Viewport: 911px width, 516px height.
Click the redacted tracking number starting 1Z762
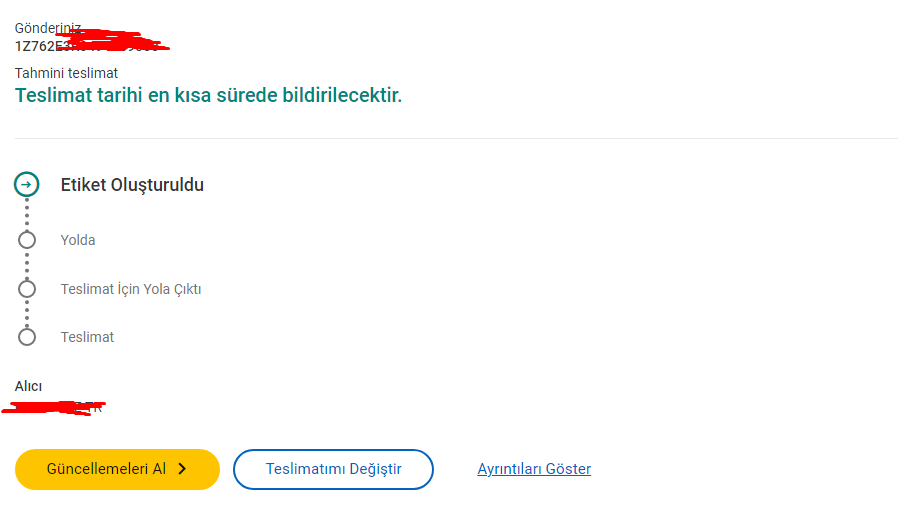tap(90, 45)
